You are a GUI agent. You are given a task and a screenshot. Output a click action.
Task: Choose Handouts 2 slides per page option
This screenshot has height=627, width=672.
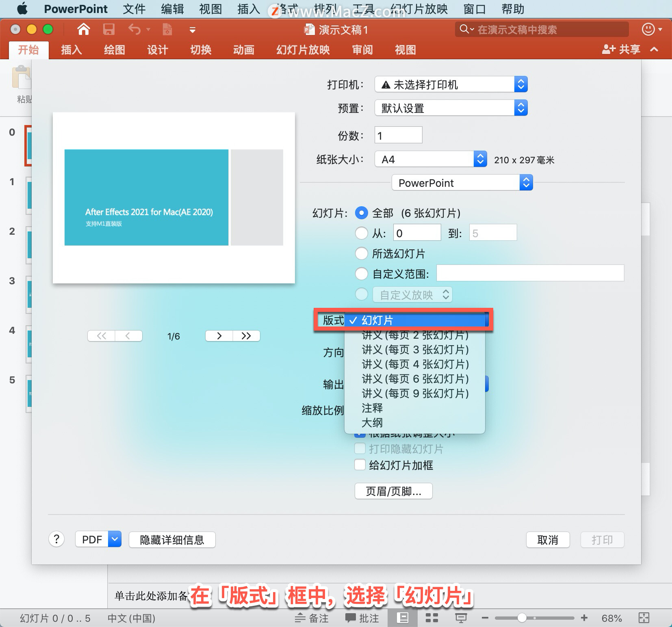(x=415, y=335)
